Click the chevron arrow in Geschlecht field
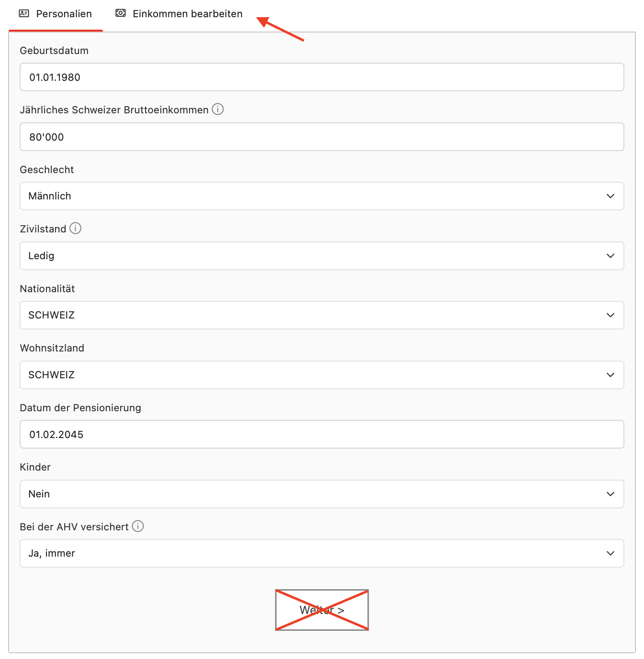 pyautogui.click(x=611, y=196)
